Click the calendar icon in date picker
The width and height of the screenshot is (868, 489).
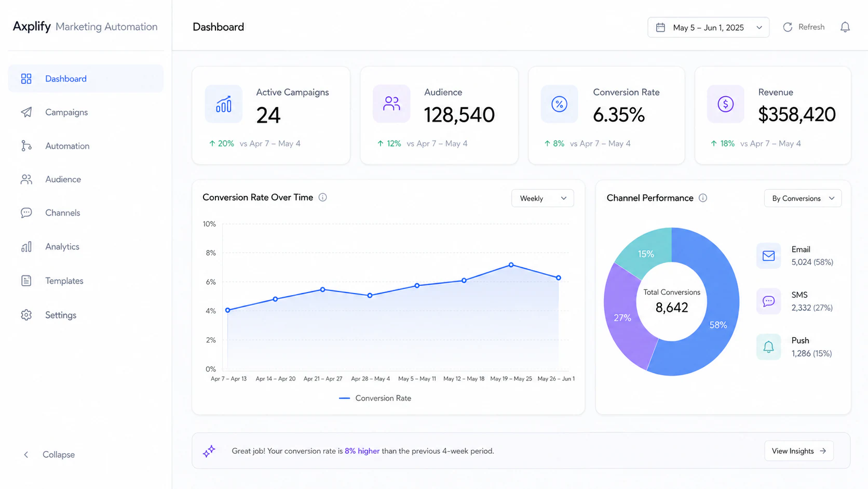[660, 27]
